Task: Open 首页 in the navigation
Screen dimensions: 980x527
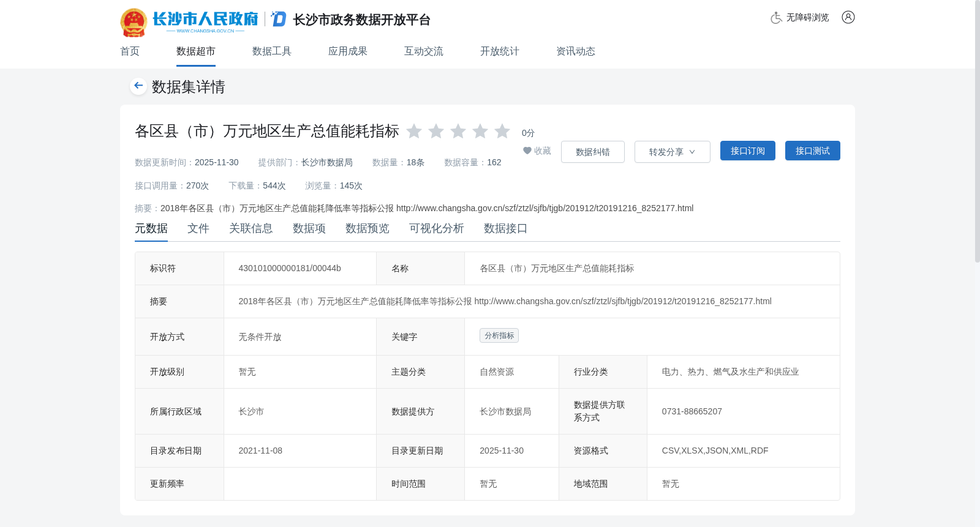Action: tap(130, 51)
